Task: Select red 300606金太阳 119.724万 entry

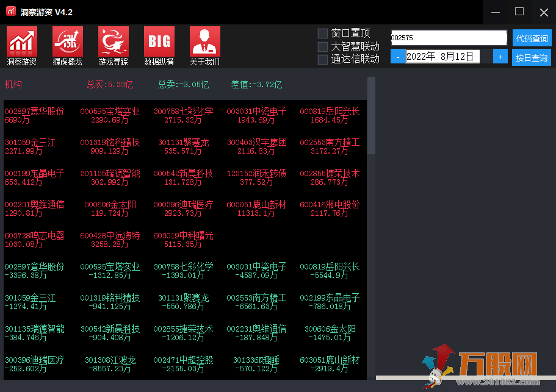Action: tap(110, 209)
